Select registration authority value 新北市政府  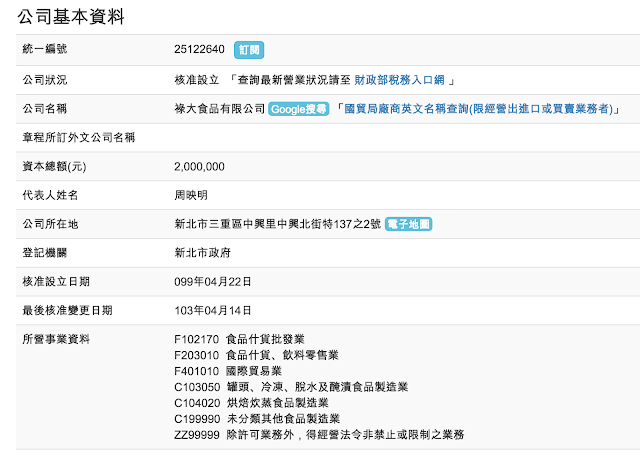pos(203,254)
